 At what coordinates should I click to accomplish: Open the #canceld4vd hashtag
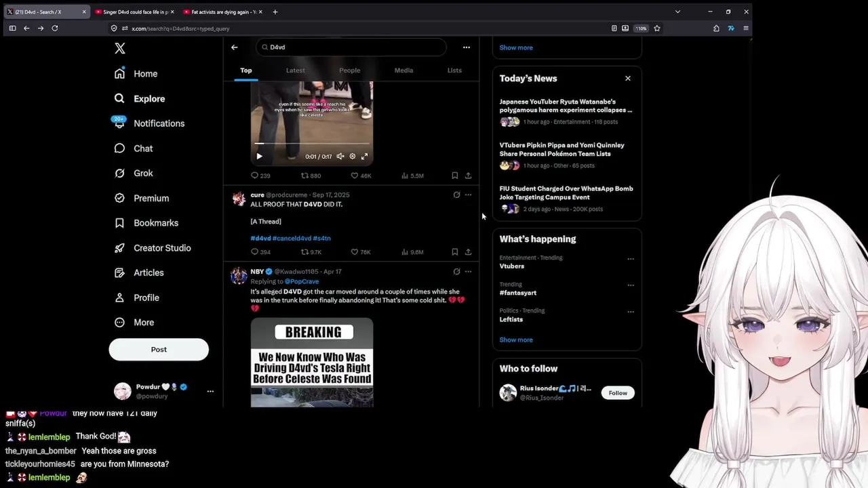(292, 239)
